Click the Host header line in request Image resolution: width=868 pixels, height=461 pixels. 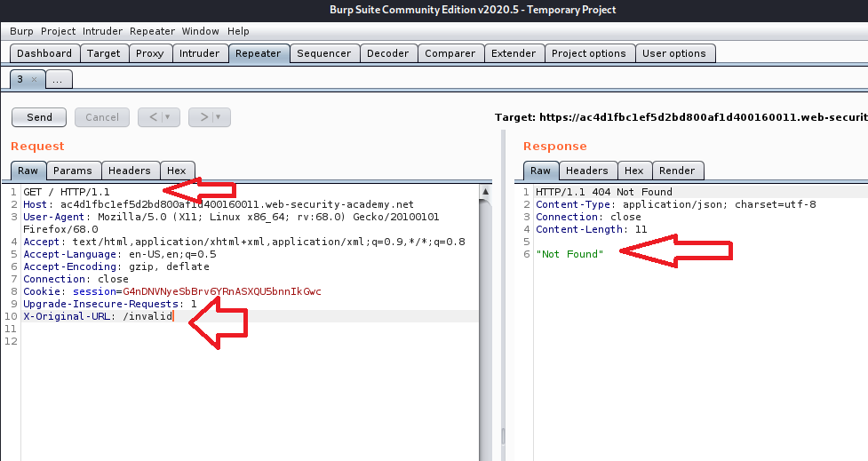(x=218, y=204)
